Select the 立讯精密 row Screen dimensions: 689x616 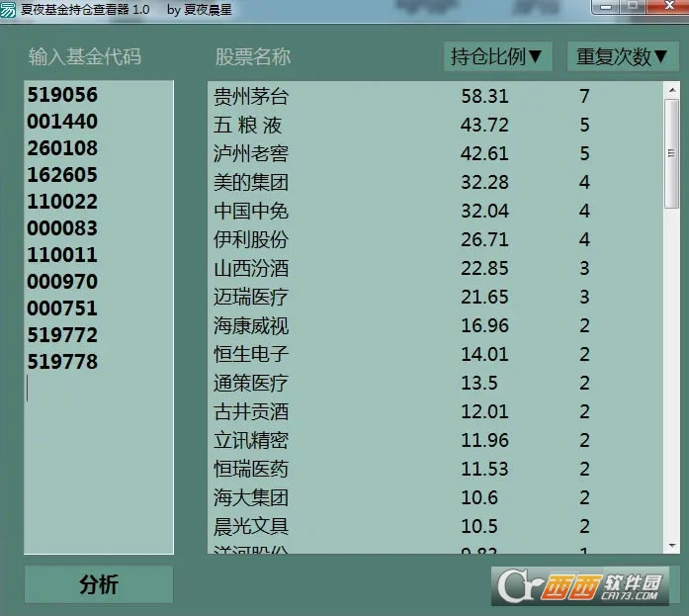coord(435,440)
